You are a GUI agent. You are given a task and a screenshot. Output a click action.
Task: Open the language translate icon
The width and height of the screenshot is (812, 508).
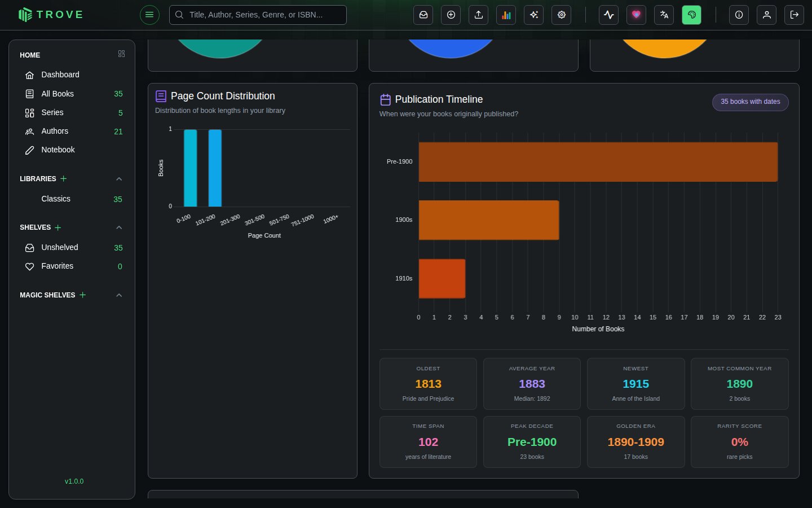point(664,15)
